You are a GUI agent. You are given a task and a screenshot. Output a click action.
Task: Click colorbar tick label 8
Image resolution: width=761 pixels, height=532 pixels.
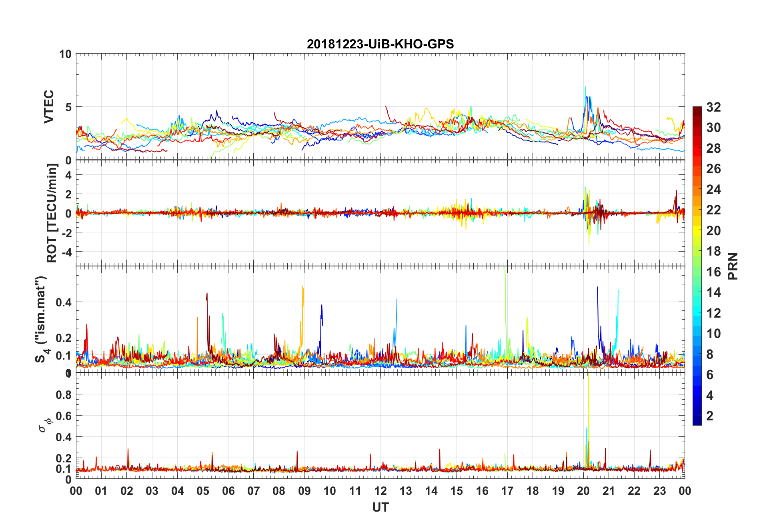(x=710, y=354)
